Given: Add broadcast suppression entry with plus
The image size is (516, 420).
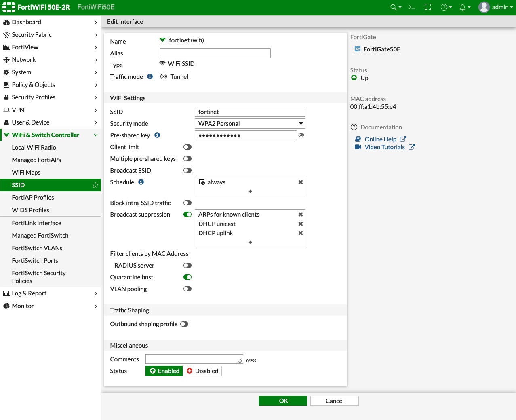Looking at the screenshot, I should [x=250, y=242].
